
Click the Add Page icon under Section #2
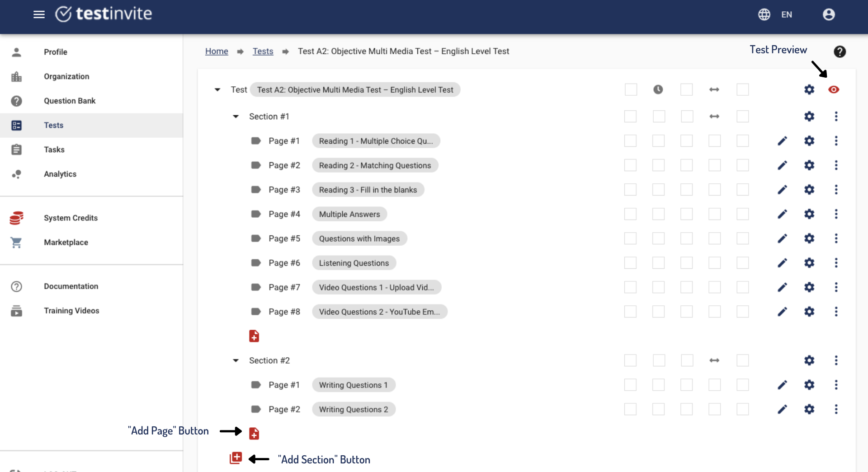pos(254,434)
